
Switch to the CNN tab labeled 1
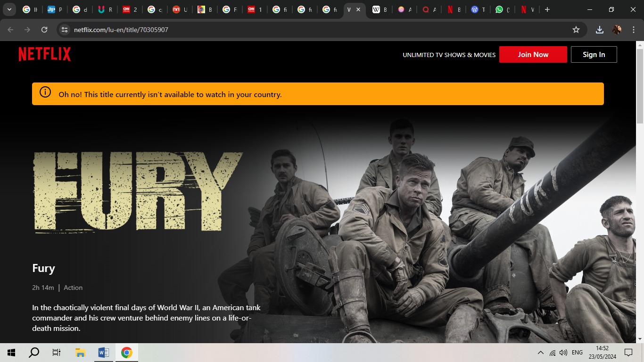click(255, 9)
